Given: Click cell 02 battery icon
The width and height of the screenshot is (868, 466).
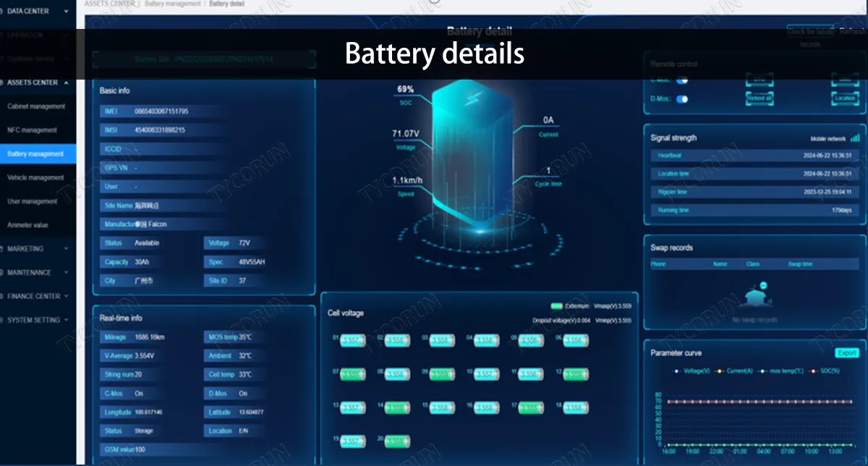Looking at the screenshot, I should coord(397,339).
